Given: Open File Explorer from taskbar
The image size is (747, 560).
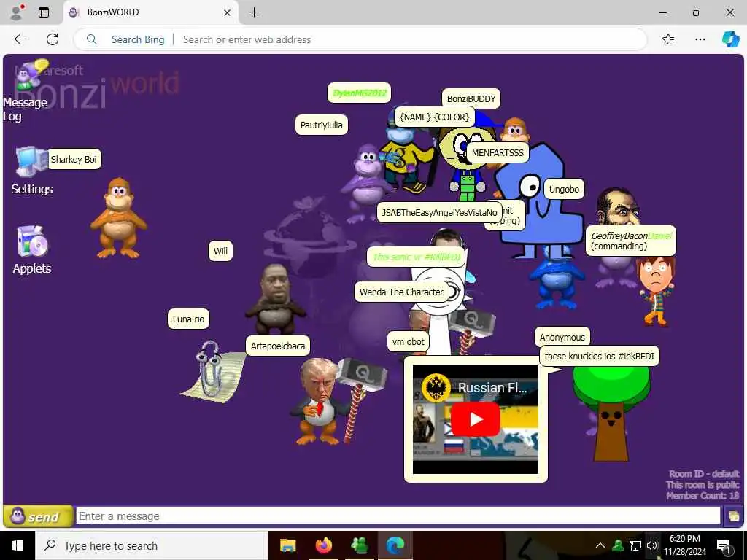Looking at the screenshot, I should 287,545.
